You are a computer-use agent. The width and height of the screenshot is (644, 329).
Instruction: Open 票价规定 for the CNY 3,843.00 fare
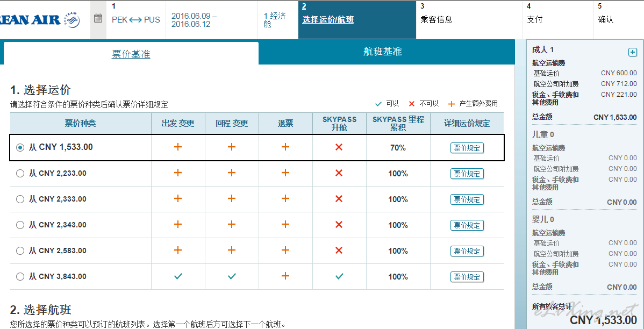(x=467, y=277)
